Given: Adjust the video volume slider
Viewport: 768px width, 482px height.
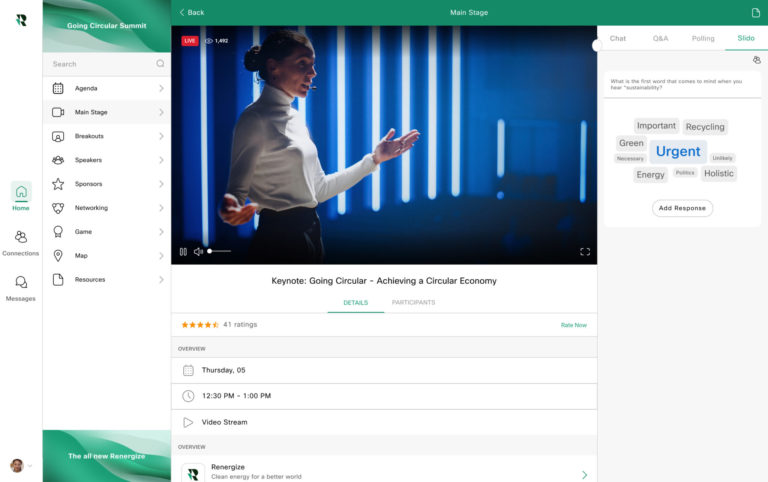Looking at the screenshot, I should coord(219,252).
